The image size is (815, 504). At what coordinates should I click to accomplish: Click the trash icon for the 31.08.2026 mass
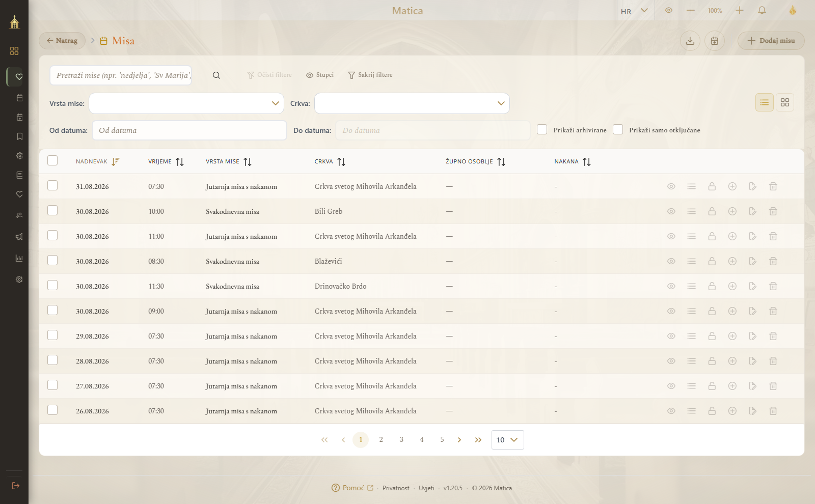[773, 186]
